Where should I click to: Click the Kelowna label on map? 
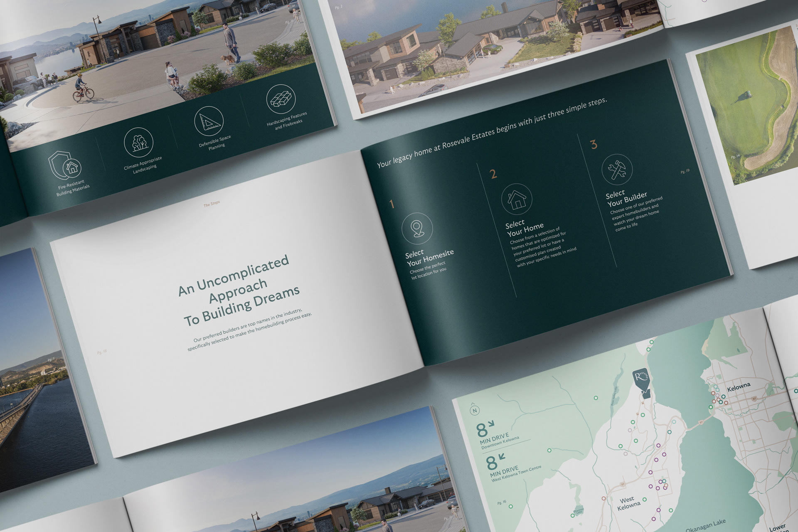coord(739,387)
